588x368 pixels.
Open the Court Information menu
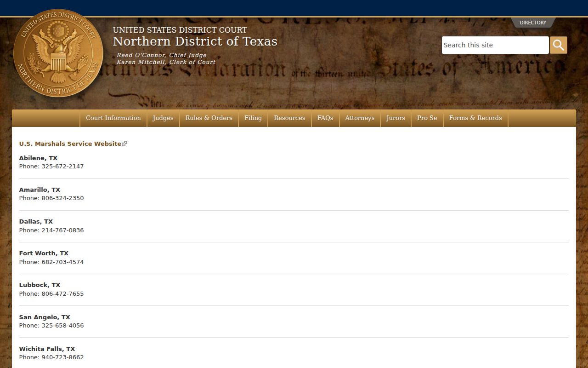[113, 118]
